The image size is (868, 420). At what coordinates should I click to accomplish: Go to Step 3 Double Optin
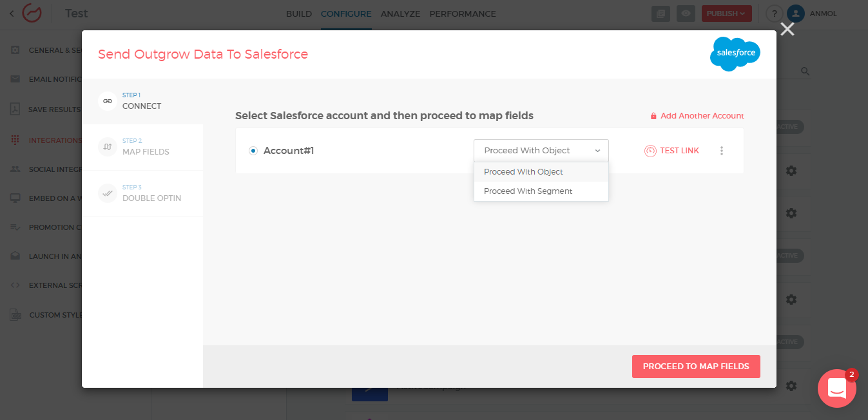142,193
